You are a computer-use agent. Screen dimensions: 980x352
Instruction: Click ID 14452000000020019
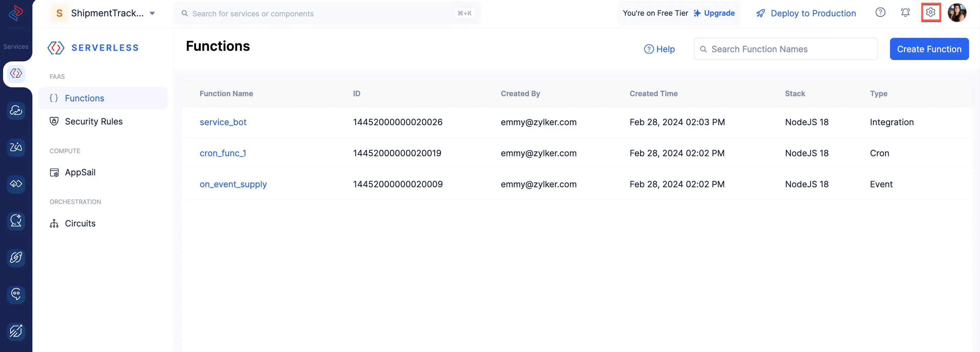click(397, 153)
